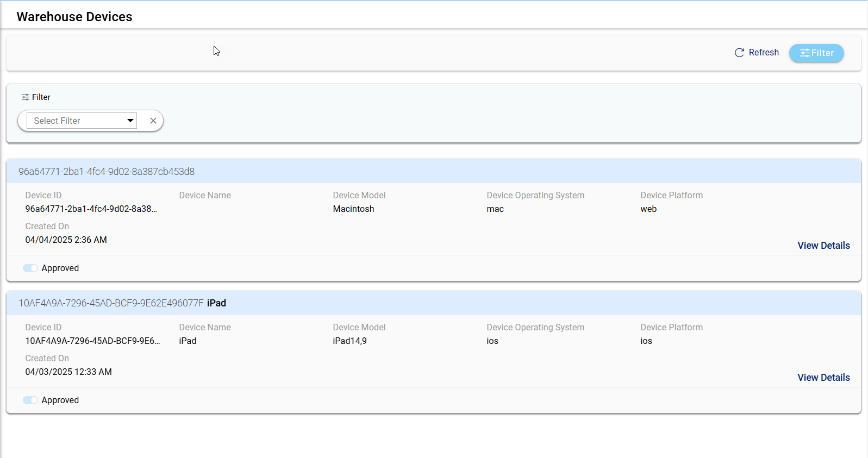Viewport: 868px width, 458px height.
Task: Select the 10AF4A9A iPad card header
Action: point(122,303)
